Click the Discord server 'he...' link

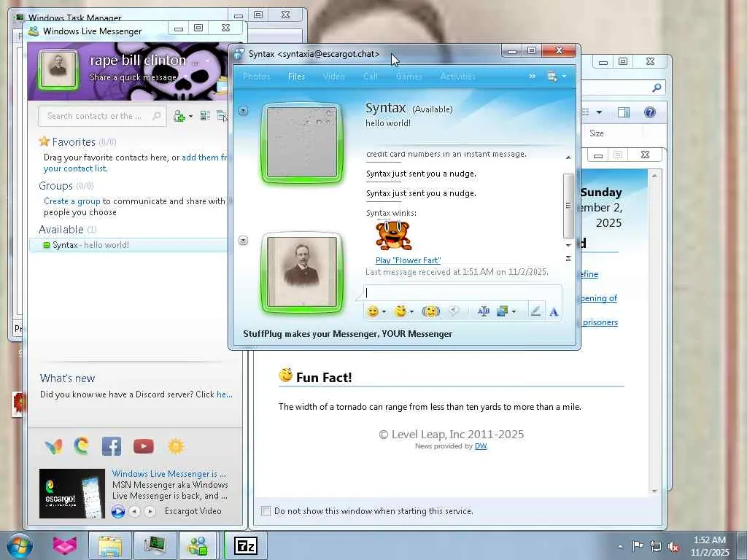225,394
